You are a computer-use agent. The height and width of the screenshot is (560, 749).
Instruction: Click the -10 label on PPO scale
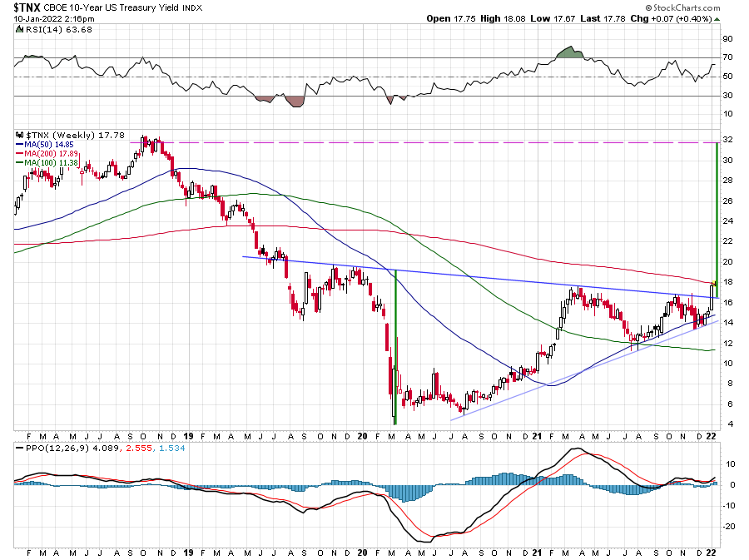tap(729, 506)
